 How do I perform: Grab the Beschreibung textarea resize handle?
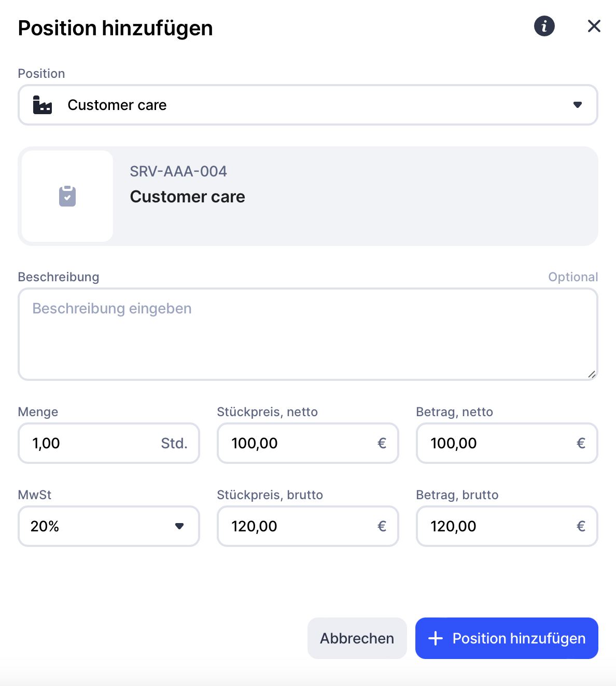click(x=592, y=374)
